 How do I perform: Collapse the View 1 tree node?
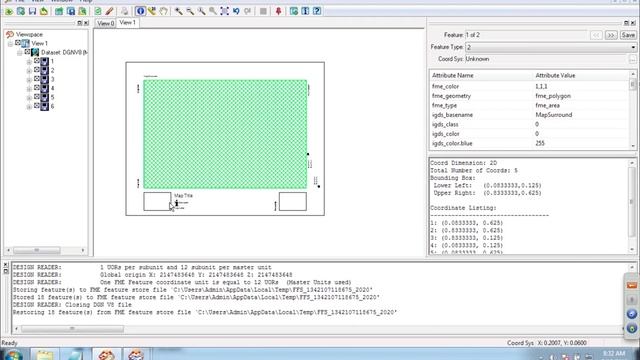tap(10, 44)
